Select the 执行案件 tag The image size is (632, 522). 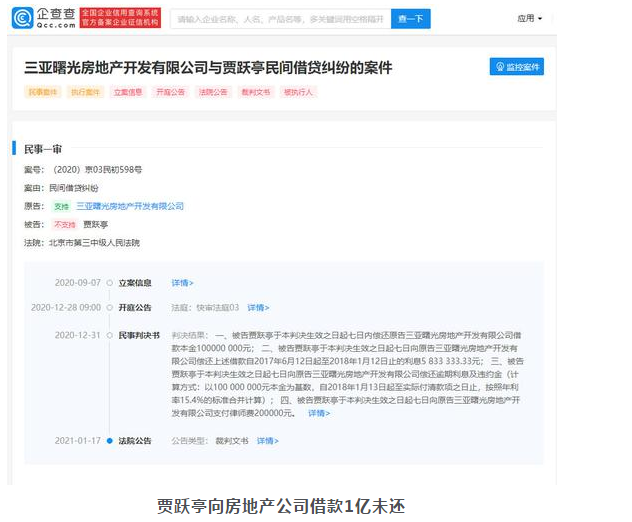point(85,92)
